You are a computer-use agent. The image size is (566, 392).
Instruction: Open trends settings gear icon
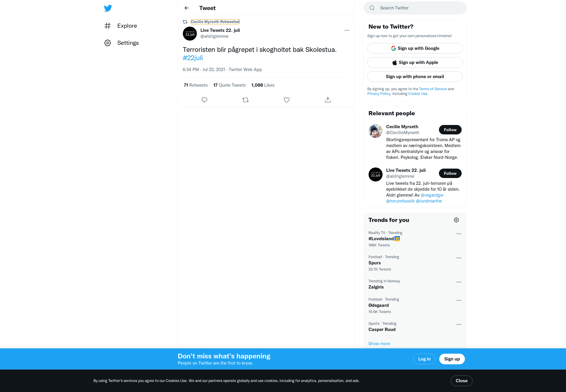point(456,220)
